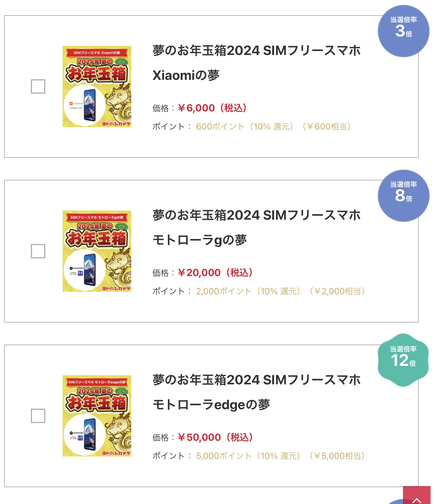Click the ¥6,000（税込） price
435x504 pixels.
(212, 108)
